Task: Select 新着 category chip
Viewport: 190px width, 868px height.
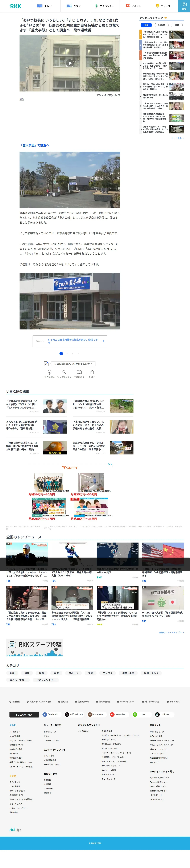Action: (12, 673)
